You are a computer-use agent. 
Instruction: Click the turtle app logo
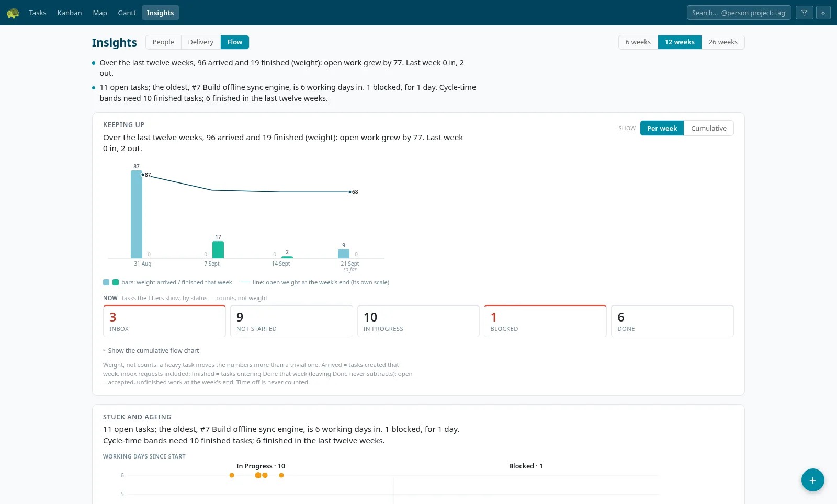click(13, 13)
